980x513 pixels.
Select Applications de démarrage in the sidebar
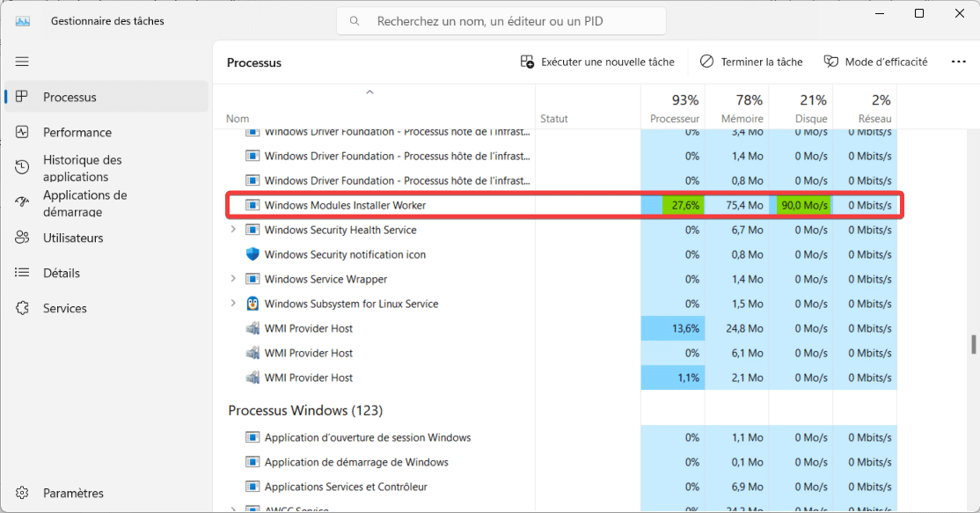[84, 203]
